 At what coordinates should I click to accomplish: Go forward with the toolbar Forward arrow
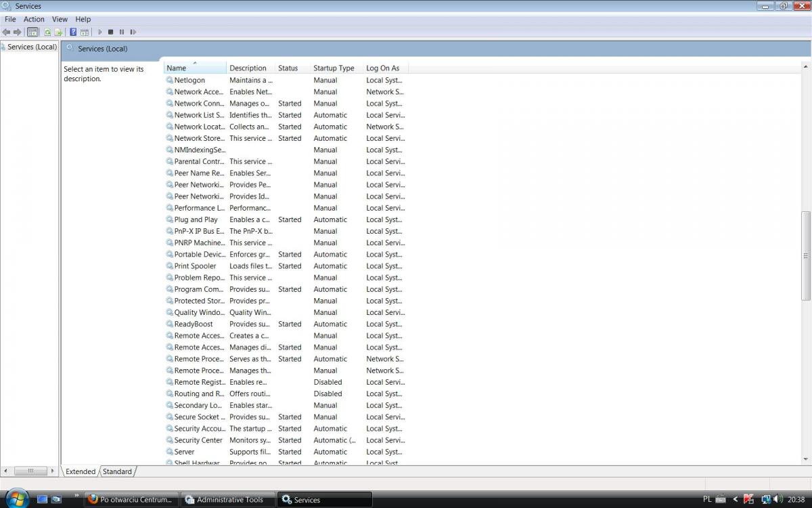coord(18,32)
